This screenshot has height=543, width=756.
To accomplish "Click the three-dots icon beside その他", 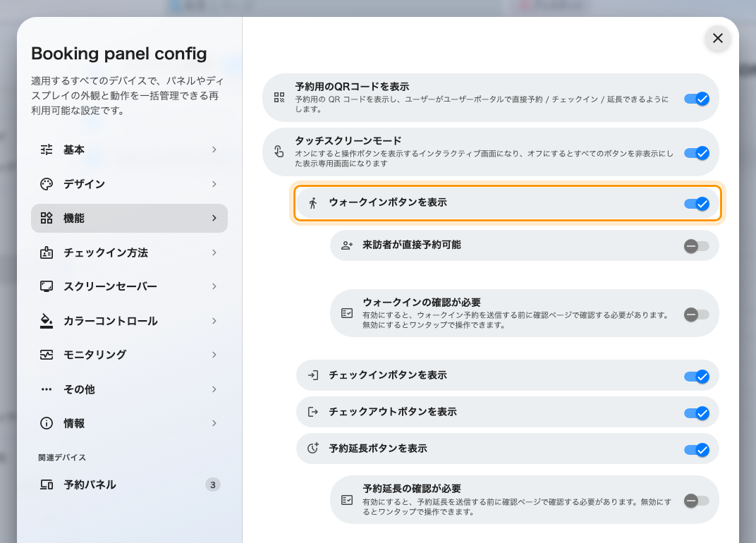I will [47, 389].
